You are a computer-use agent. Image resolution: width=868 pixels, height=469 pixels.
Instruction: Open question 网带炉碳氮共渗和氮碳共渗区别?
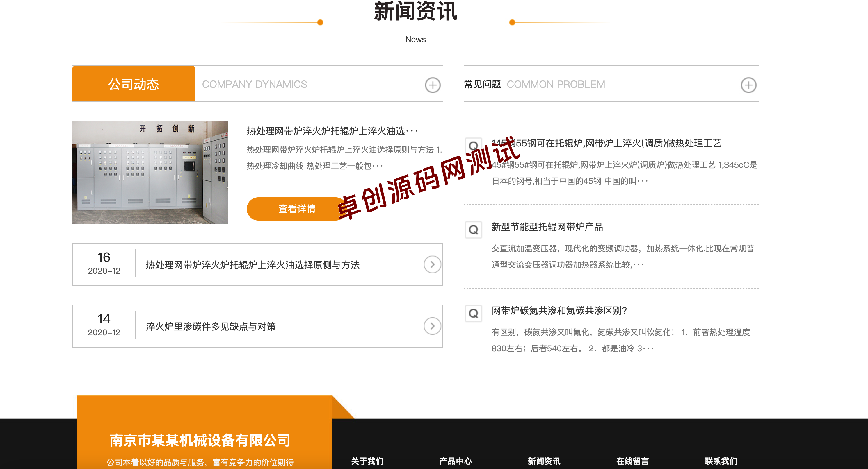point(559,310)
